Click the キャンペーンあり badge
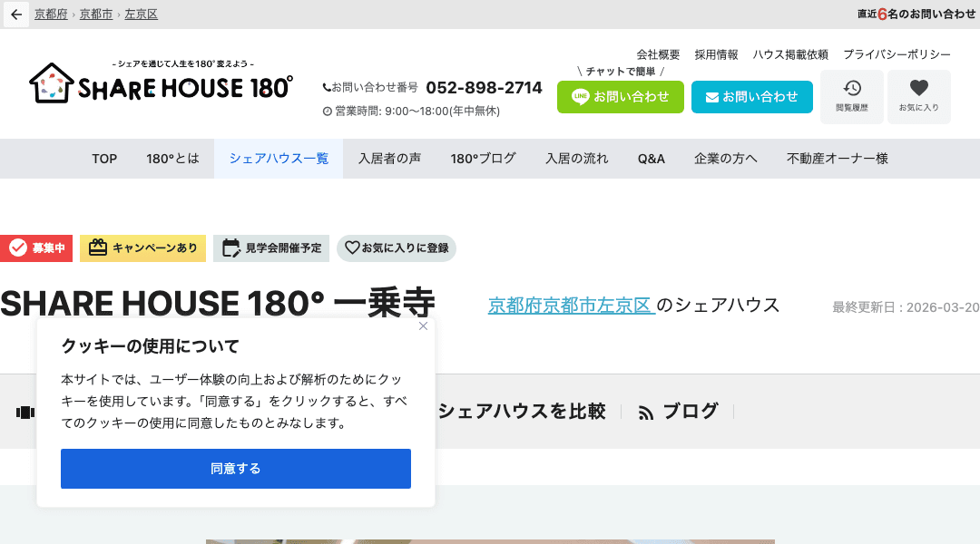Image resolution: width=980 pixels, height=544 pixels. point(142,248)
